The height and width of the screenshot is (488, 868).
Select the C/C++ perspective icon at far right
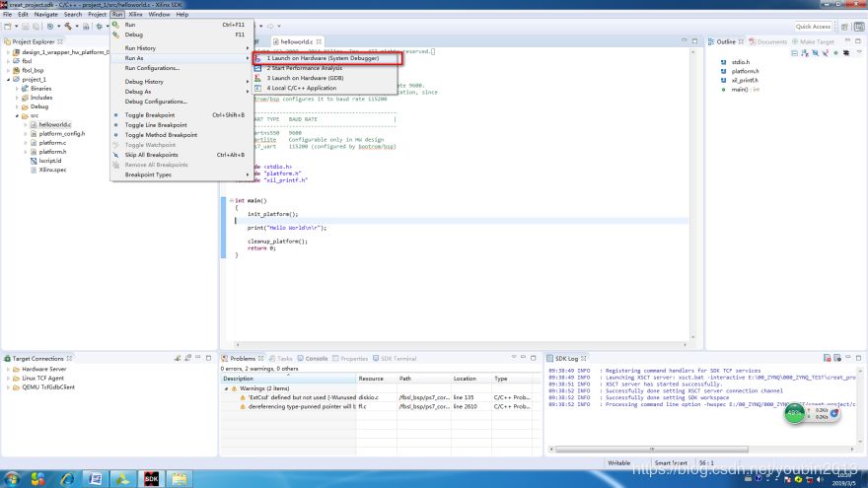(859, 27)
